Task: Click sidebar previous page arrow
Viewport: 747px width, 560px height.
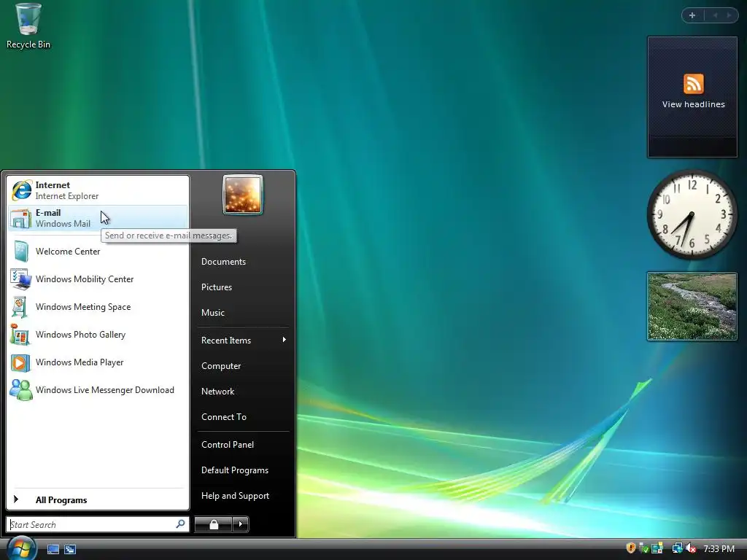Action: [x=715, y=15]
